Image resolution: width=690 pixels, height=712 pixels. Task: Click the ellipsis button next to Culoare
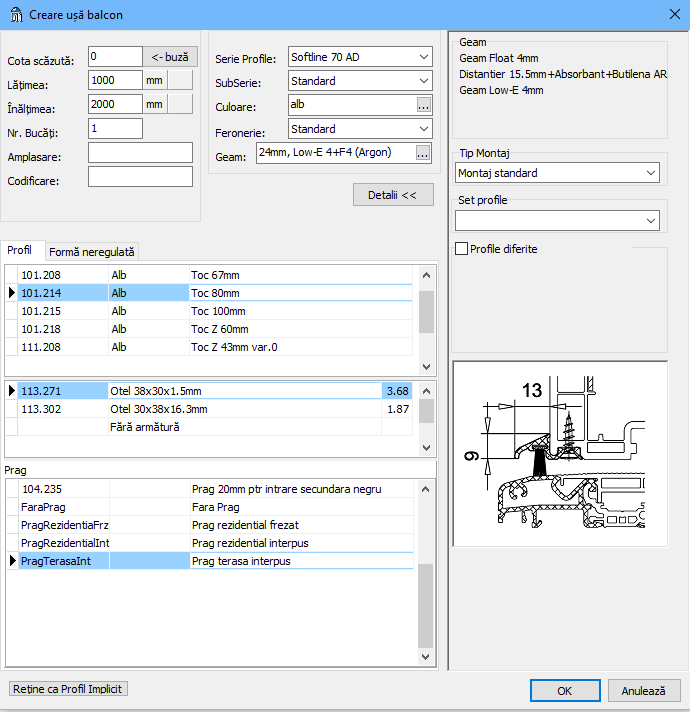tap(424, 105)
